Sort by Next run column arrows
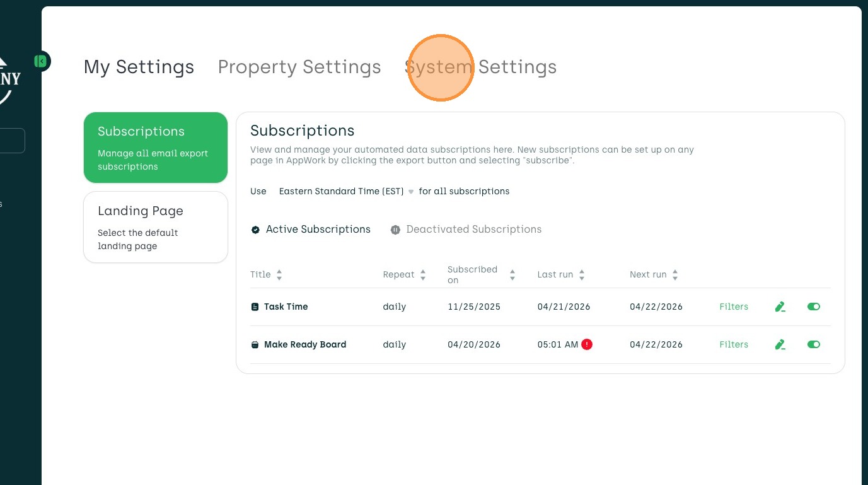Viewport: 868px width, 485px height. tap(675, 275)
